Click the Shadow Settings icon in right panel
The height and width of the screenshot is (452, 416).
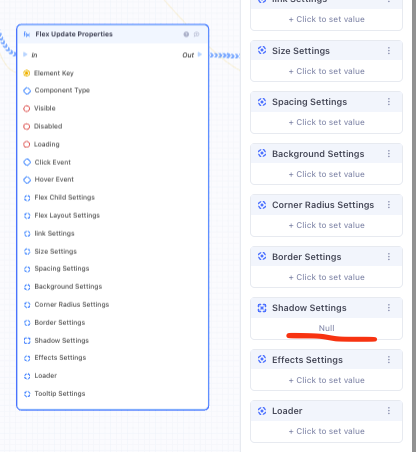click(x=262, y=308)
